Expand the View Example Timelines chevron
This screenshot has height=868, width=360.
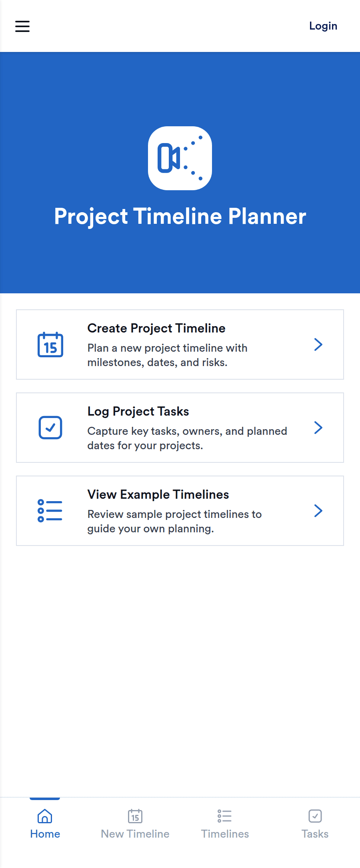coord(318,510)
